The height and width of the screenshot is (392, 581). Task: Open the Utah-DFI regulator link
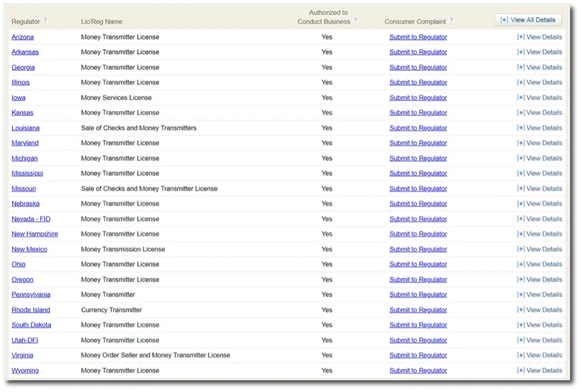[25, 340]
